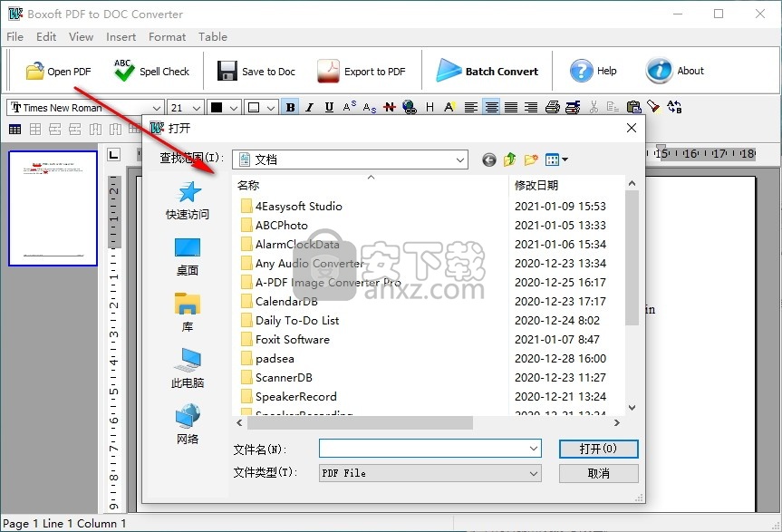Screen dimensions: 782x532
Task: Click the 打开(O) open button
Action: coord(598,449)
